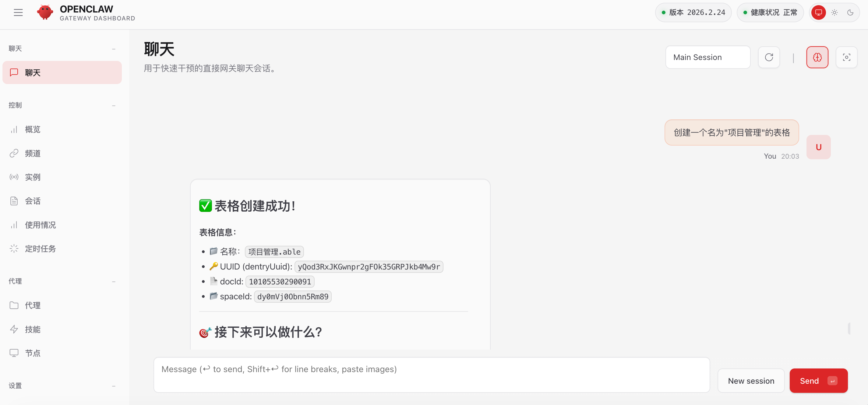Open the 会话 sessions page
Viewport: 868px width, 405px height.
pyautogui.click(x=32, y=201)
